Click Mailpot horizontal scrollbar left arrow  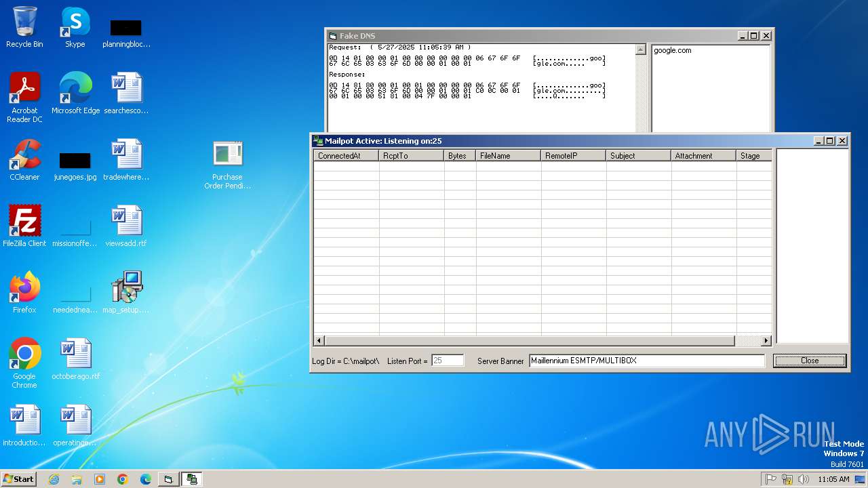click(x=319, y=341)
